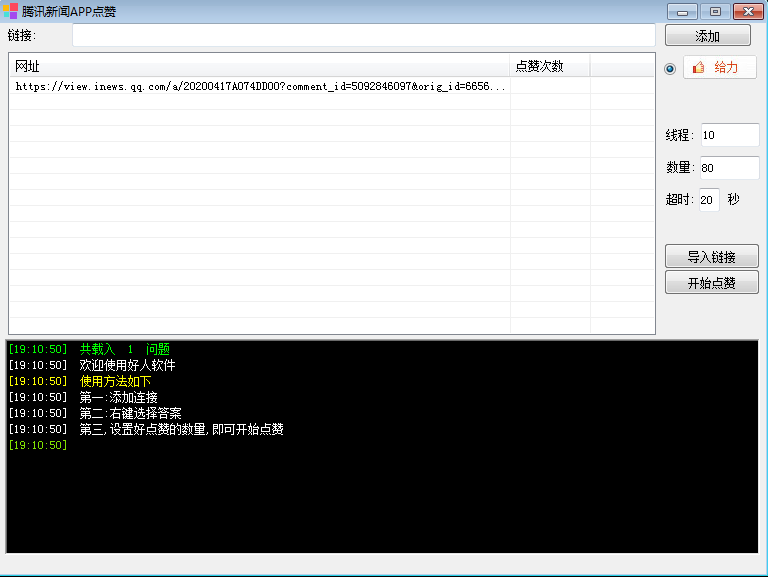
Task: Click log line 欢迎使用好人软件
Action: pos(127,365)
